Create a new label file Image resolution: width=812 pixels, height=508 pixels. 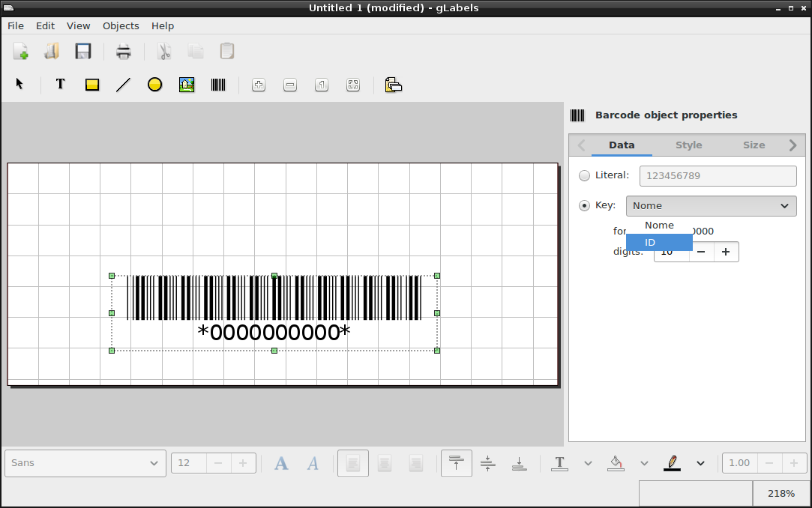coord(21,51)
